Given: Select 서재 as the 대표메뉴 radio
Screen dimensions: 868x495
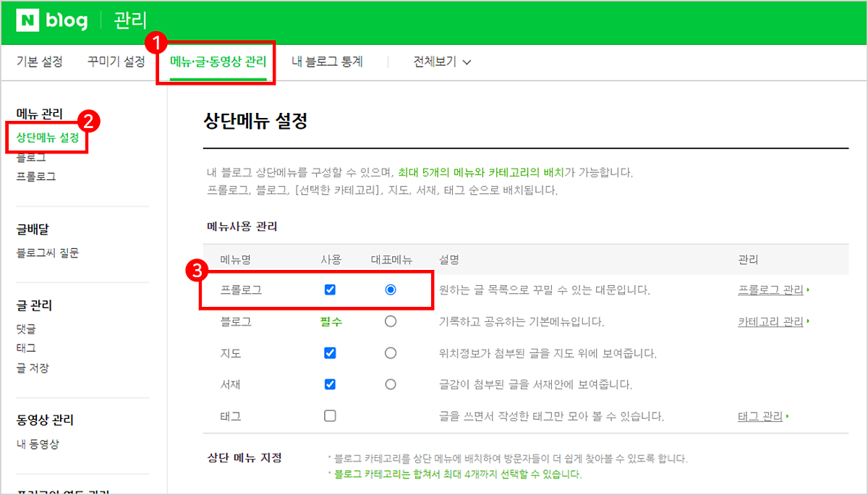Looking at the screenshot, I should pos(391,384).
